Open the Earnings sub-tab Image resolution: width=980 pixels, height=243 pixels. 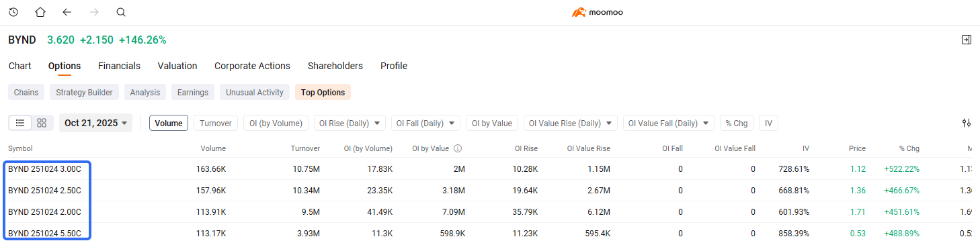[x=193, y=92]
